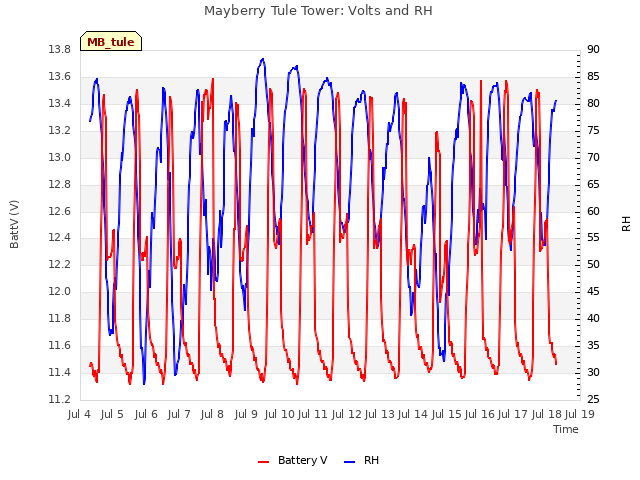Click the Time axis label
This screenshot has height=480, width=640.
(566, 429)
